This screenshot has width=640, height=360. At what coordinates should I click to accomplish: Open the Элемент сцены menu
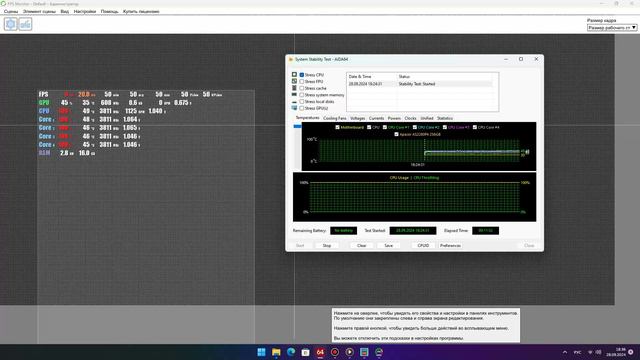pos(39,11)
